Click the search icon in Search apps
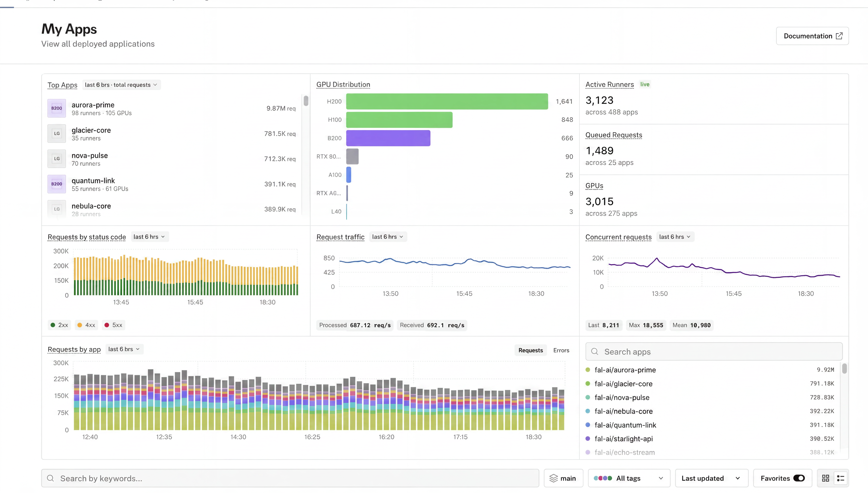The width and height of the screenshot is (868, 493). pos(595,351)
